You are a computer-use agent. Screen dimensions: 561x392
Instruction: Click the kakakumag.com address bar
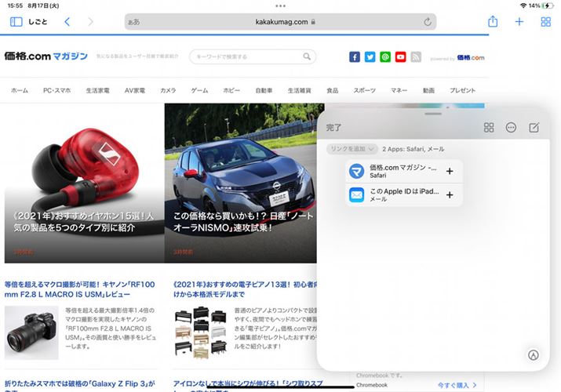pos(282,22)
